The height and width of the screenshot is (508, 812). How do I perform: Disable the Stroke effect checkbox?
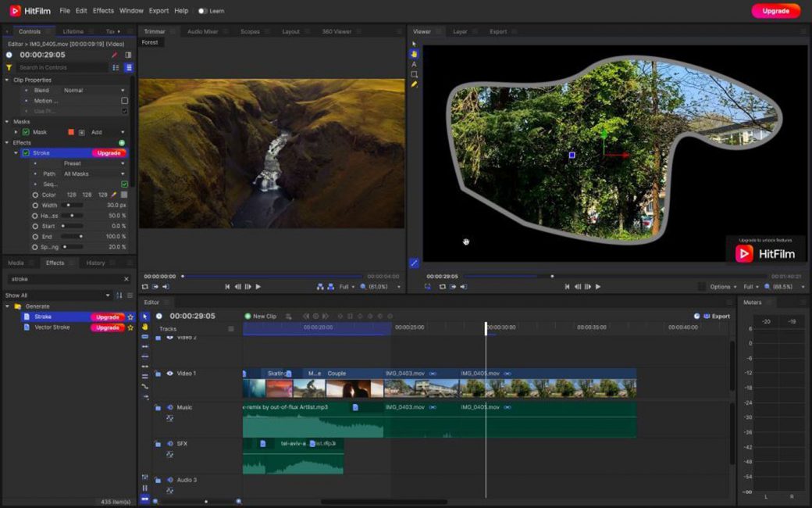(x=26, y=152)
